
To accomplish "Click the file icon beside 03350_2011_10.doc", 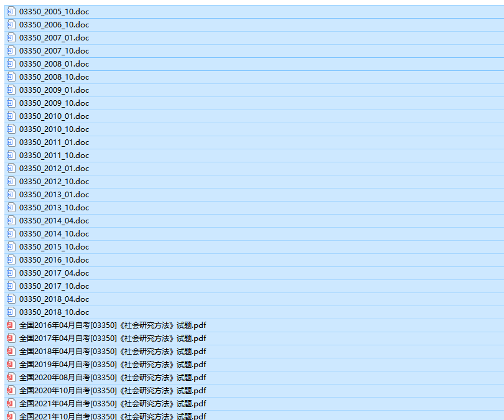I will [11, 155].
